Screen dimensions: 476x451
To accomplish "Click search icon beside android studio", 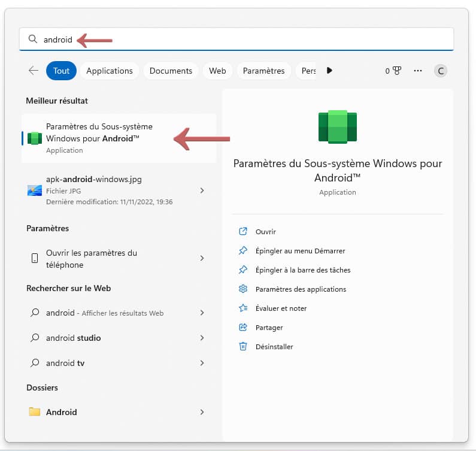I will coord(35,338).
